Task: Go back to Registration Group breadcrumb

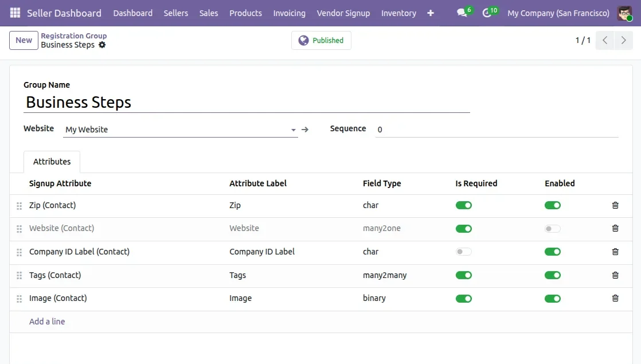Action: coord(73,36)
